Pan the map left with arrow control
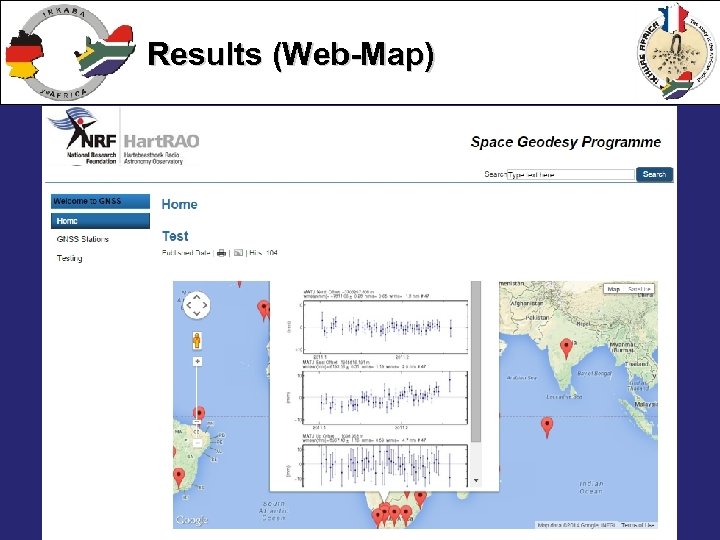Screen dimensions: 720x540 click(188, 305)
